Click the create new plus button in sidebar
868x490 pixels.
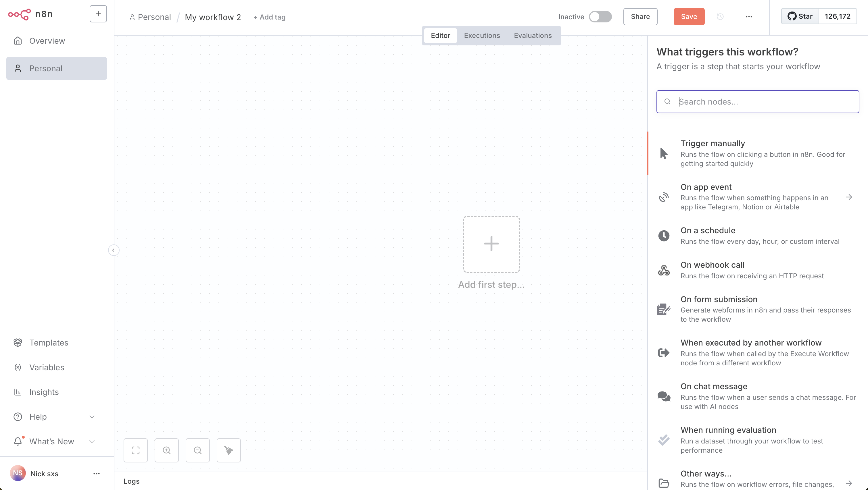(98, 14)
